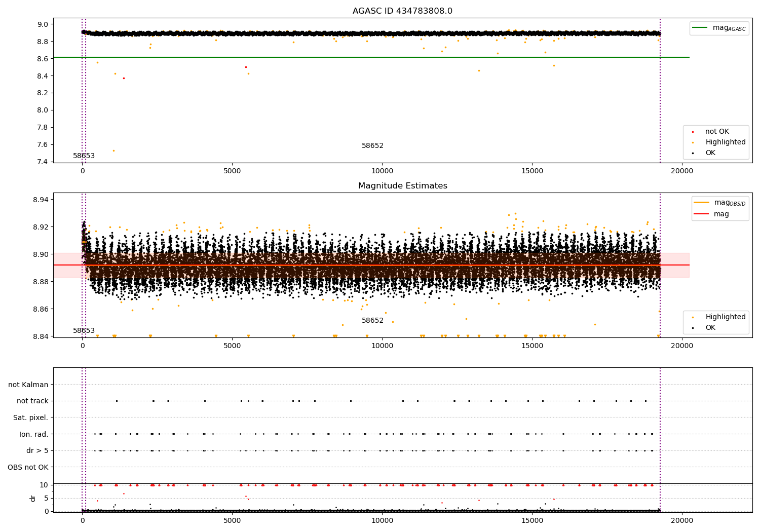This screenshot has height=532, width=760.
Task: Click the "5" tick on the dr axis
Action: coord(46,498)
